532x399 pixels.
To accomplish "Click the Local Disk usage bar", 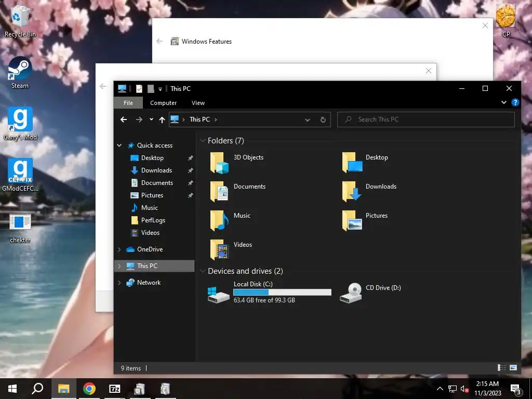I will click(x=282, y=292).
